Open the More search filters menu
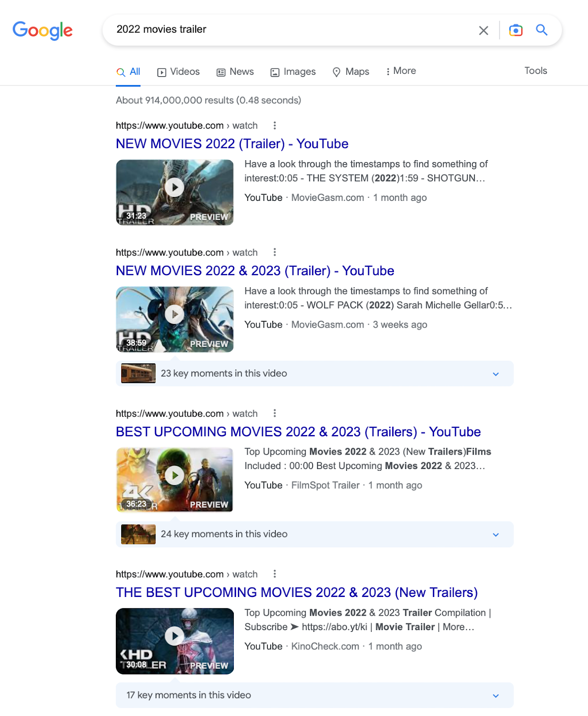Screen dimensions: 588x716 [401, 71]
